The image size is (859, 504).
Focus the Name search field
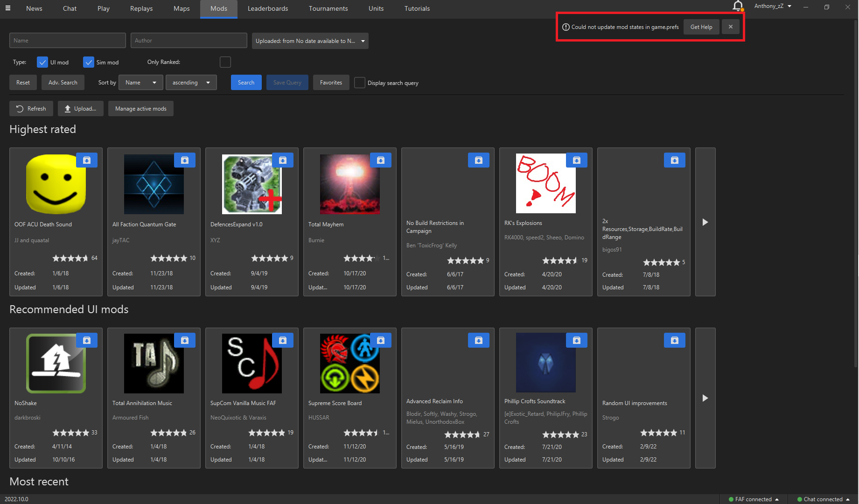(x=68, y=41)
